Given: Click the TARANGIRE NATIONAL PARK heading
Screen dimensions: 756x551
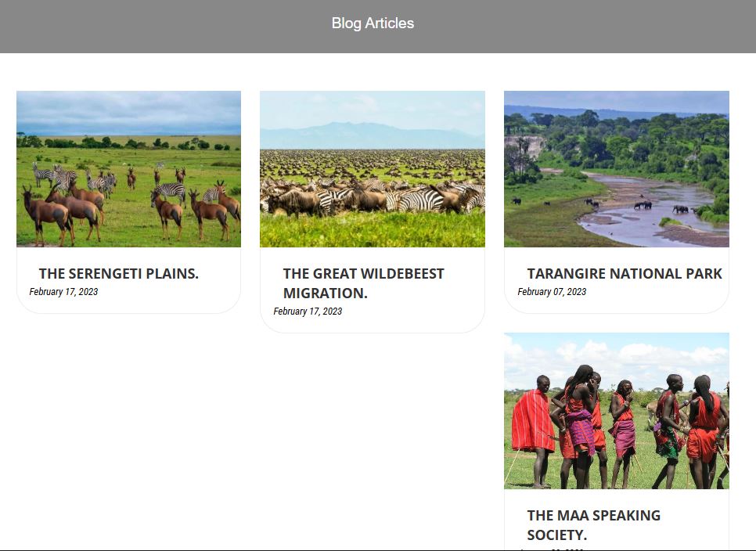Looking at the screenshot, I should pyautogui.click(x=624, y=273).
